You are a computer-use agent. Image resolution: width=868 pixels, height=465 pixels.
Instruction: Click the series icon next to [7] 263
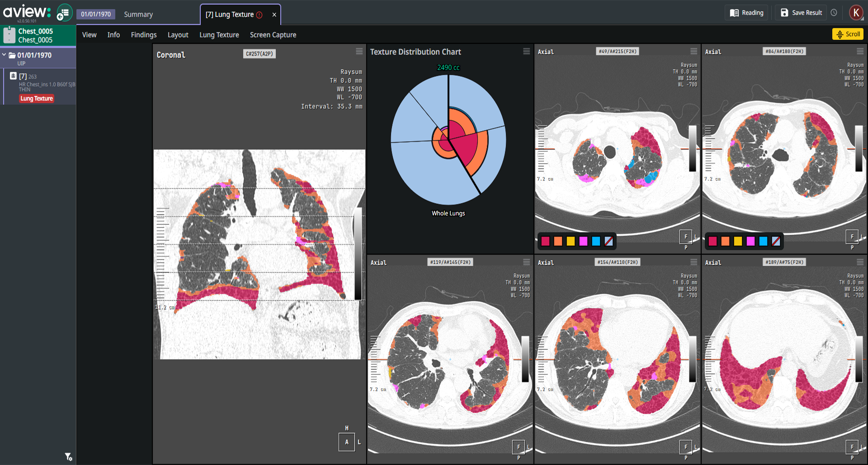[13, 76]
